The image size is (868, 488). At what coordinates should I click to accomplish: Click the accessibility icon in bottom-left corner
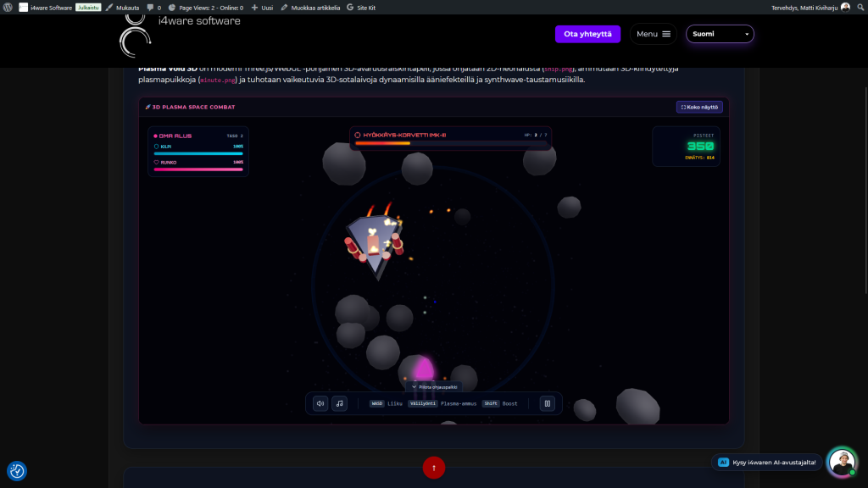(17, 471)
